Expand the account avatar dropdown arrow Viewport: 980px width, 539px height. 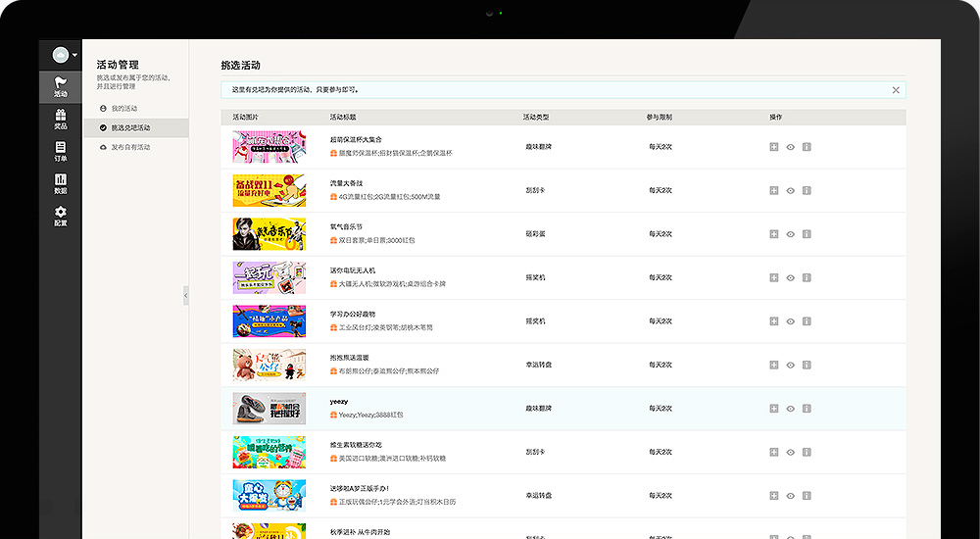pos(74,55)
